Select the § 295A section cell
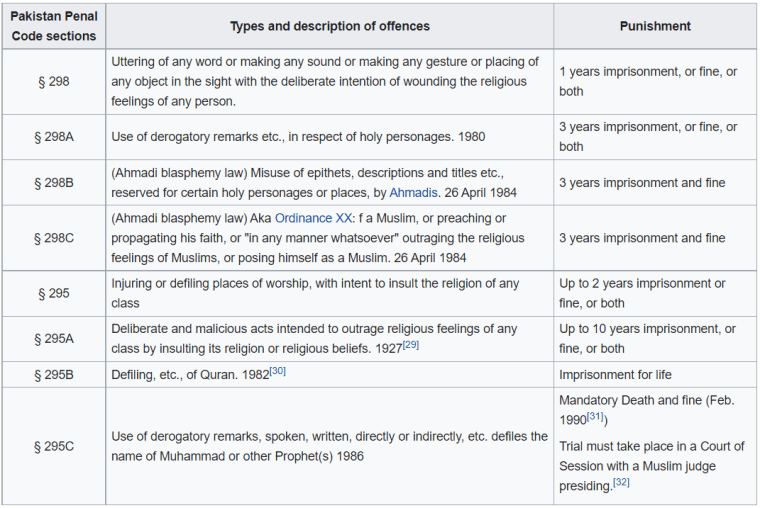The width and height of the screenshot is (760, 508). [x=54, y=339]
